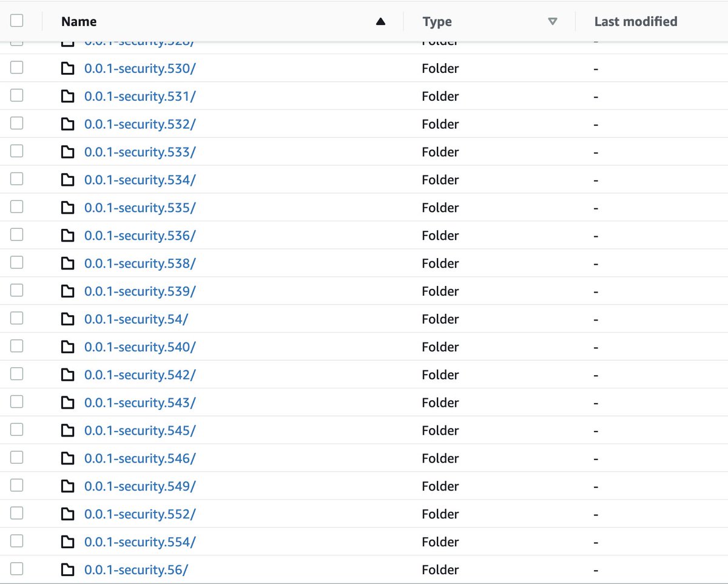Click folder icon of 0.0.1-security.538/
This screenshot has height=584, width=728.
(68, 263)
